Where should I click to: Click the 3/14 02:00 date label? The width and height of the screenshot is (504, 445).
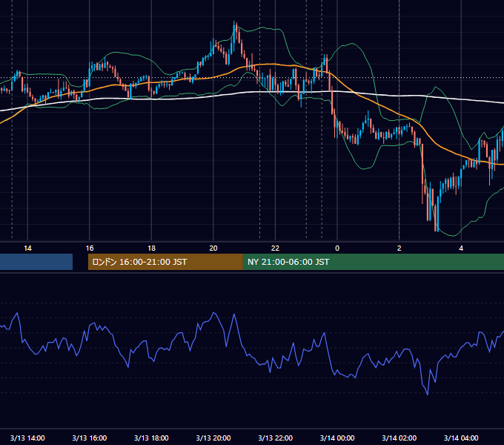click(399, 438)
